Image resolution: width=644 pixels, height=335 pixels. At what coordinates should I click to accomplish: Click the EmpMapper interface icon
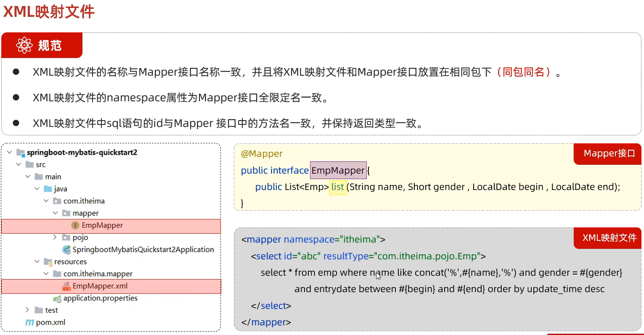point(75,226)
